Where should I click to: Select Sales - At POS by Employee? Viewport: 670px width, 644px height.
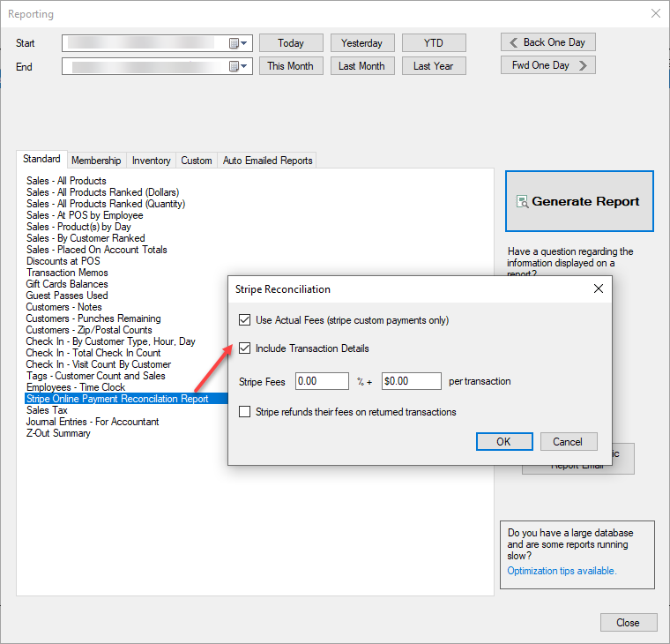tap(85, 215)
